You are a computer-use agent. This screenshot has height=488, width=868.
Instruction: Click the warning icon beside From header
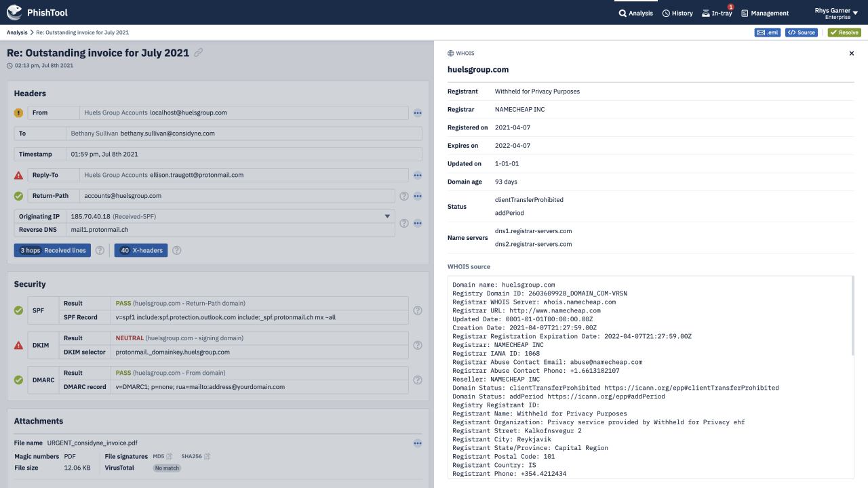[18, 113]
